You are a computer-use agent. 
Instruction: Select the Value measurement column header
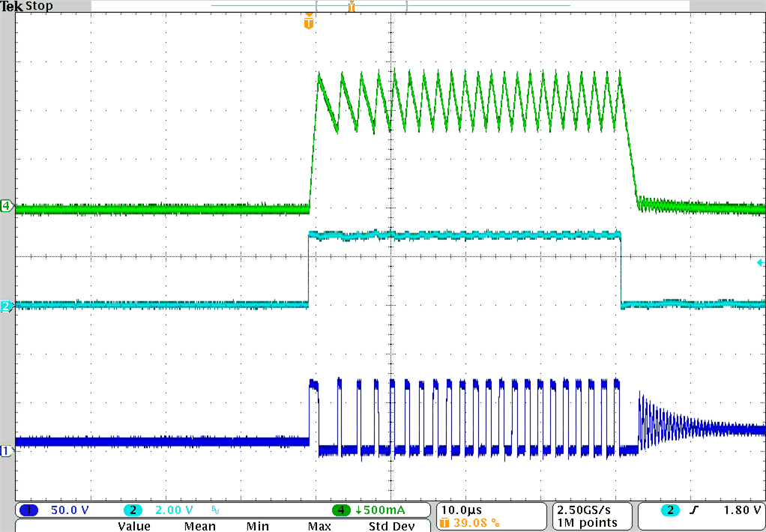(x=134, y=526)
